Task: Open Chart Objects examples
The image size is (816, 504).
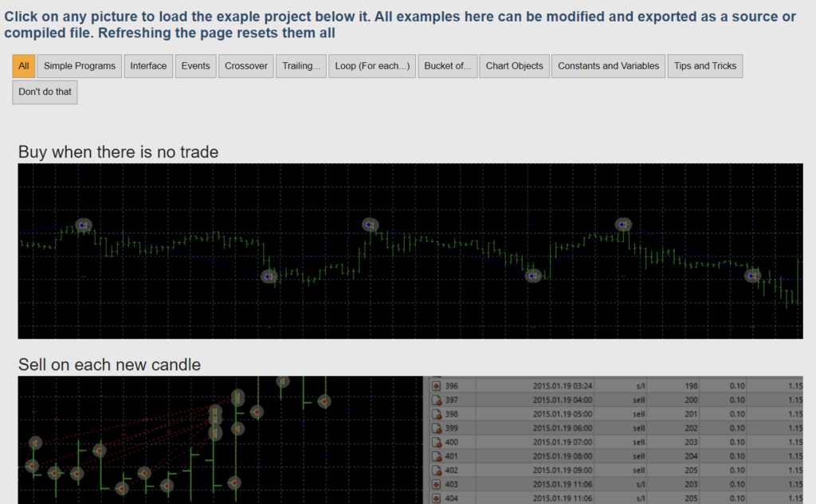Action: pos(514,66)
